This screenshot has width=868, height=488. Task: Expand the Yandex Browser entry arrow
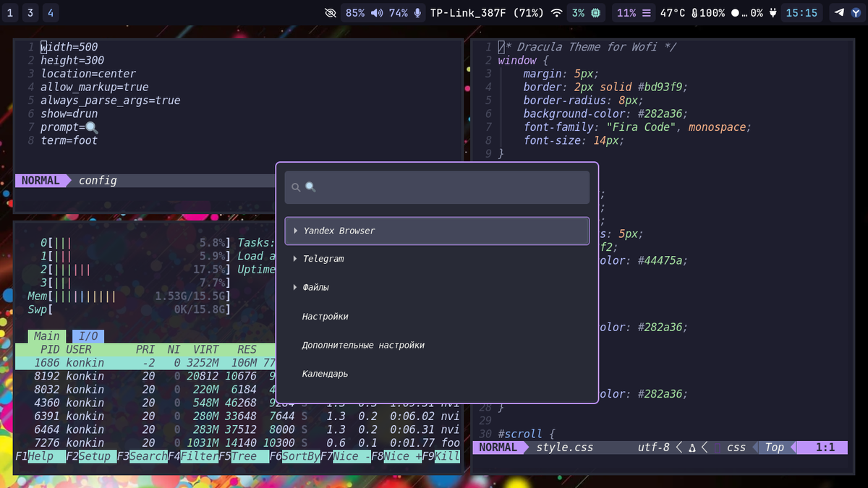(296, 231)
